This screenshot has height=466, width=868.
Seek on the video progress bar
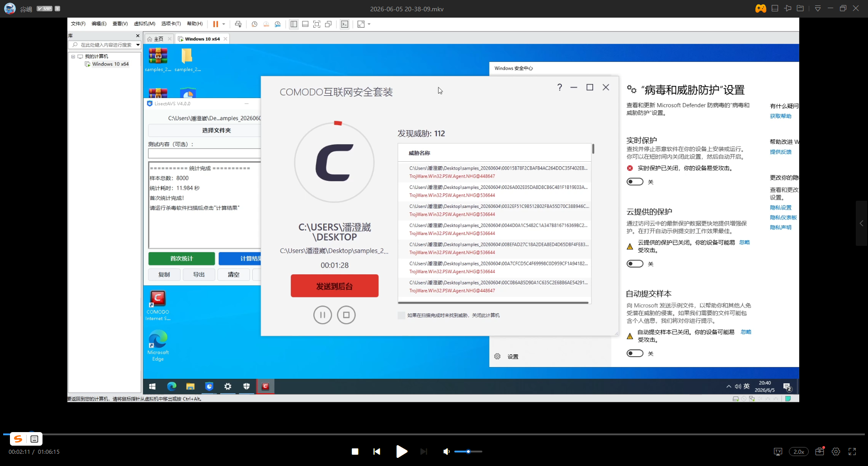pyautogui.click(x=434, y=434)
